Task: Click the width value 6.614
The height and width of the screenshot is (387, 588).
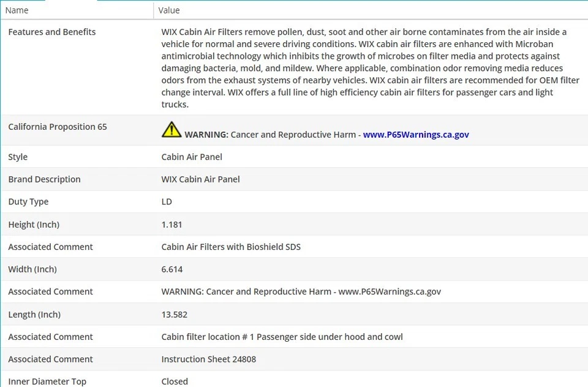Action: tap(172, 269)
